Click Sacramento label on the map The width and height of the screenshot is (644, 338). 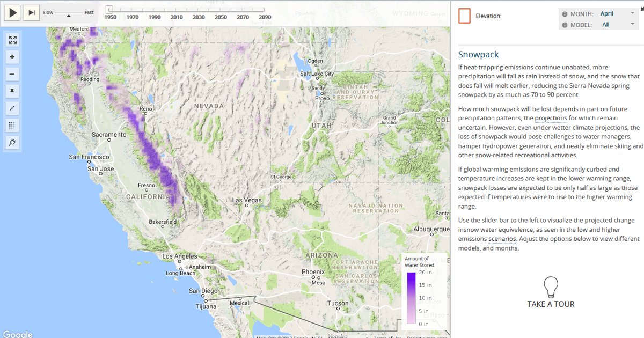[x=109, y=134]
